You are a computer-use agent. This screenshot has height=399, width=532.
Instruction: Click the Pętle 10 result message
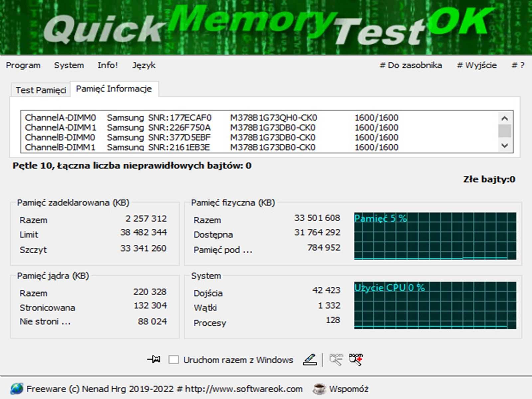point(132,166)
